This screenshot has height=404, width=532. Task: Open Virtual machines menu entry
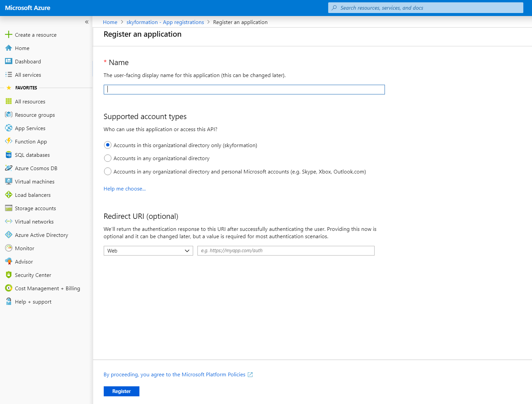35,181
